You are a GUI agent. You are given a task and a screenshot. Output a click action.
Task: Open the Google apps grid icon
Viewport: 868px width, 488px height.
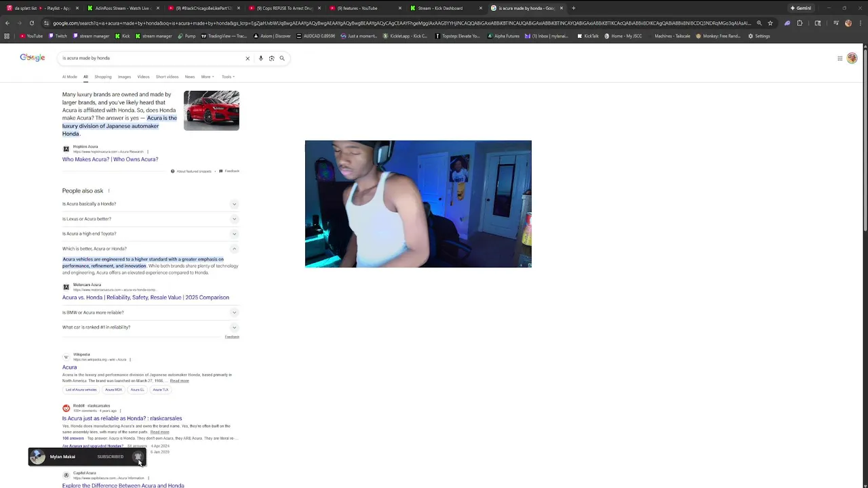coord(840,58)
